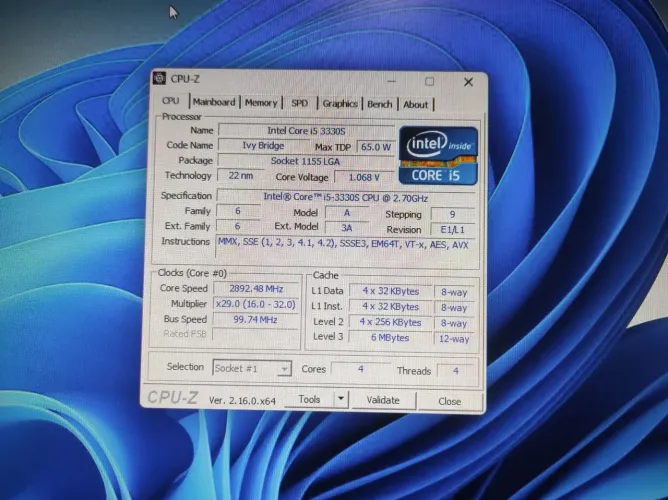Click the Instructions field listing MMX, SSE
The width and height of the screenshot is (668, 500).
[343, 247]
